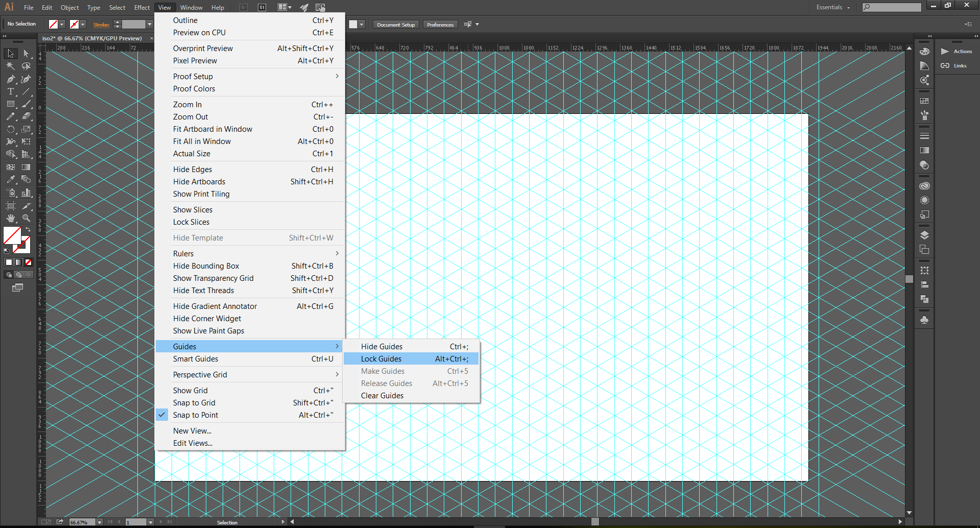980x528 pixels.
Task: Select the Eraser tool
Action: click(x=26, y=116)
